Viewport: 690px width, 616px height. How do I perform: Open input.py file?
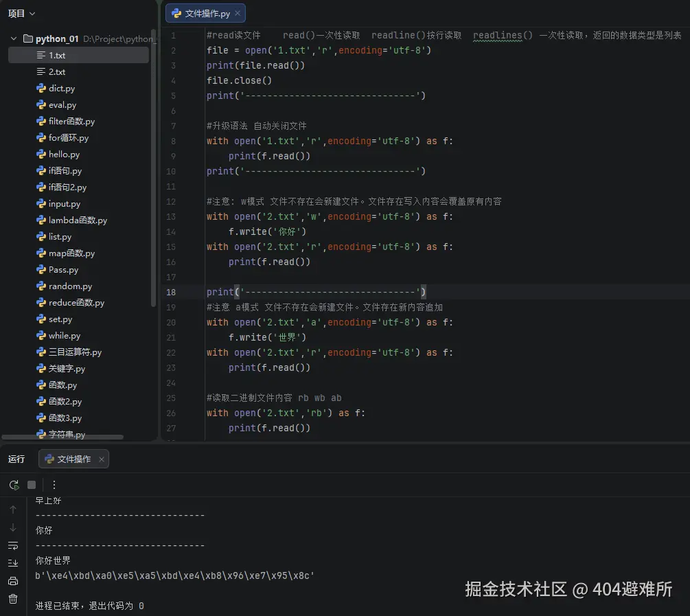(65, 204)
